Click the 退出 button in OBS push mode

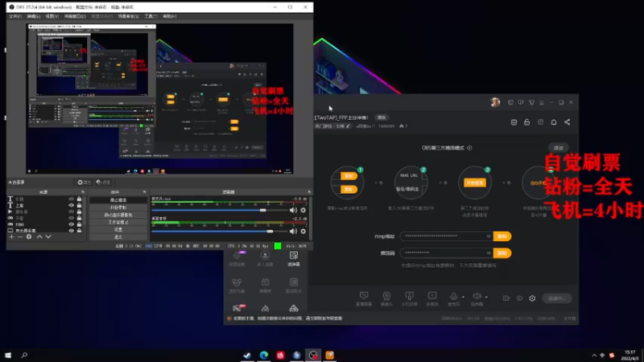coord(558,148)
